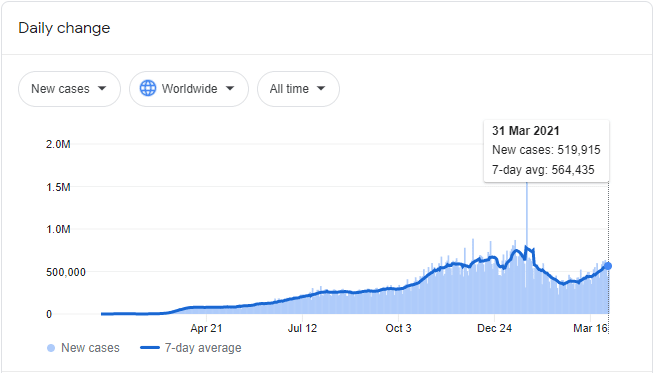Click the '7-day average' legend text

(203, 348)
